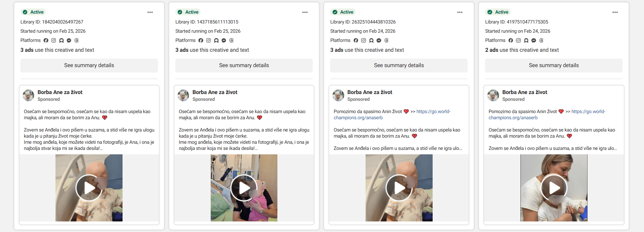This screenshot has width=644, height=232.
Task: Click the Instagram icon on the fourth ad
Action: coord(518,41)
